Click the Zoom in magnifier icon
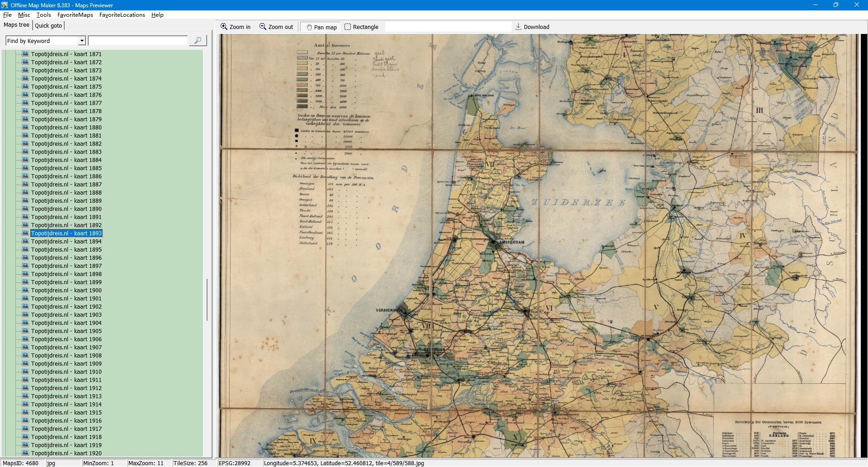The image size is (868, 467). click(224, 27)
